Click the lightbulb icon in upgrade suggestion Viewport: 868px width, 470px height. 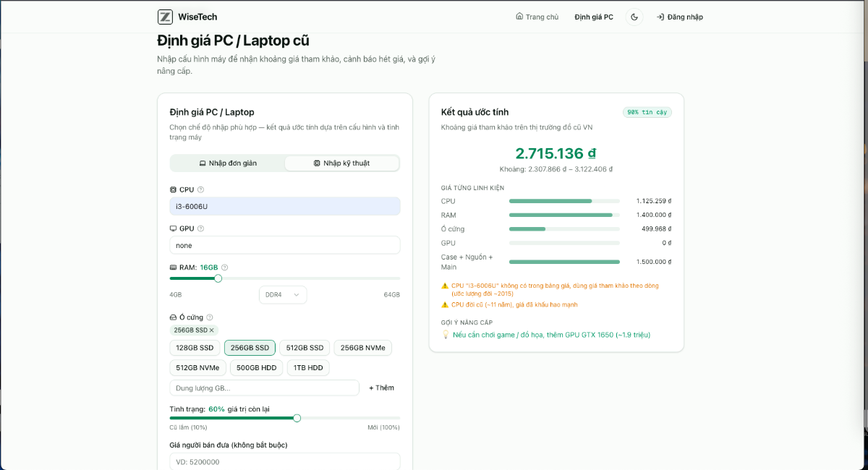pos(445,335)
